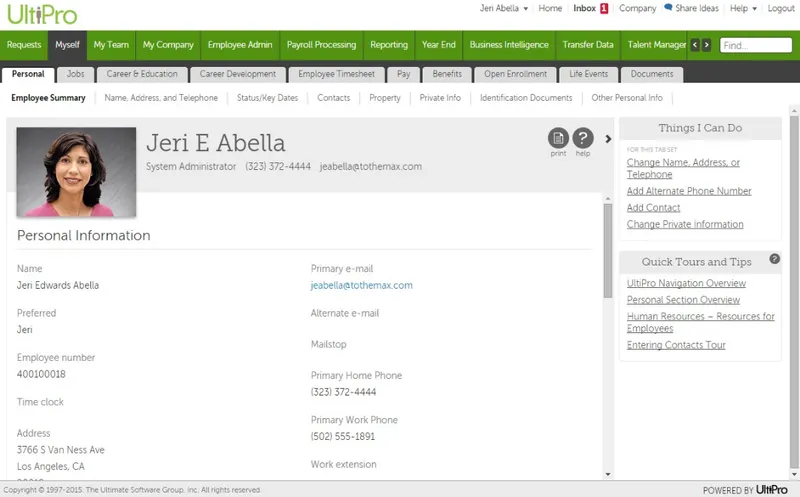Open the Jeri Abella user dropdown
Image resolution: width=800 pixels, height=497 pixels.
click(504, 8)
